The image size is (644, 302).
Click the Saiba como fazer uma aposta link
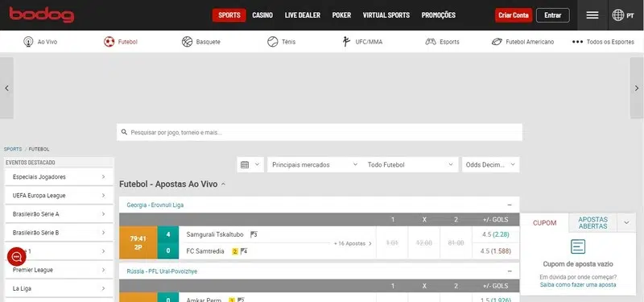pos(578,284)
